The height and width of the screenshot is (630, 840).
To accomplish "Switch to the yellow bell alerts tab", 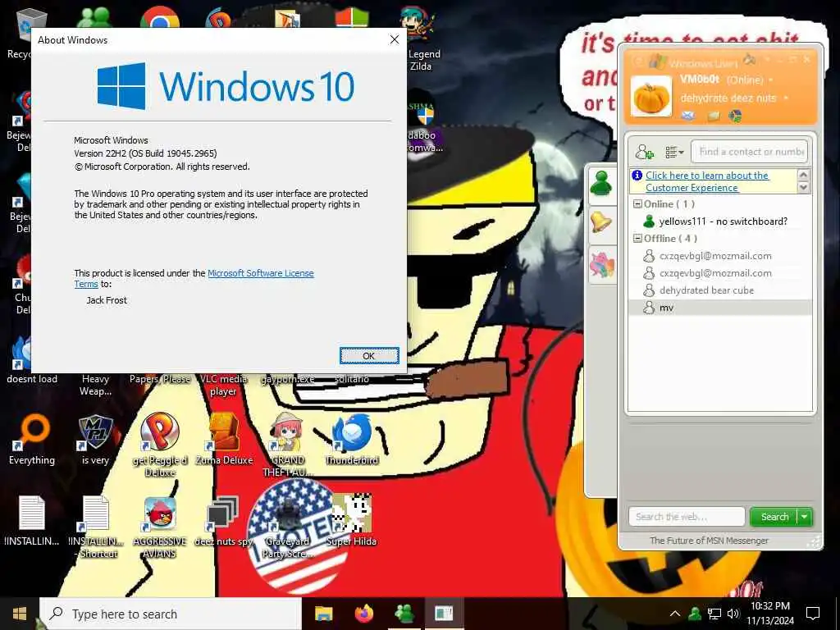I will click(x=601, y=222).
